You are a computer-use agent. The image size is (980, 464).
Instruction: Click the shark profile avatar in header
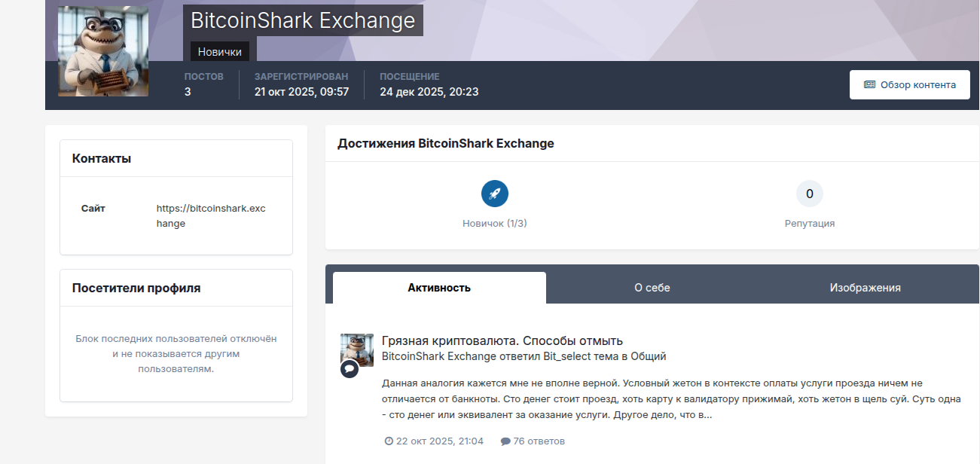103,51
